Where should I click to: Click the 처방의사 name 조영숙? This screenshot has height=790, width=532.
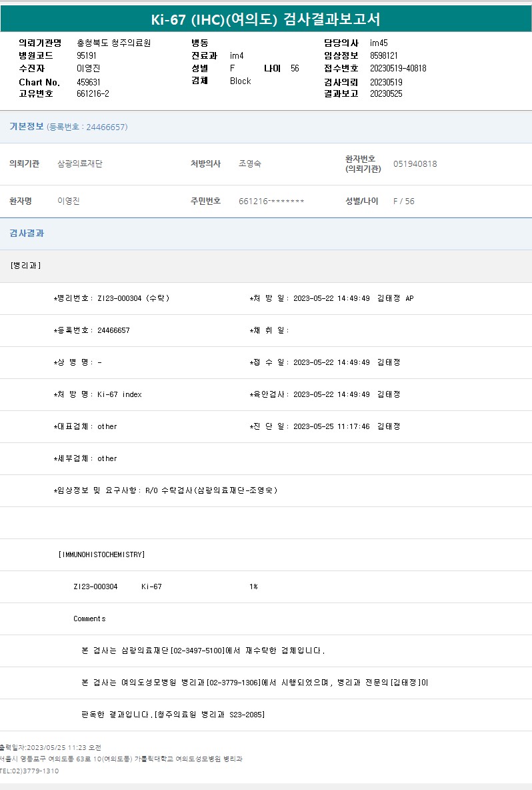click(250, 164)
